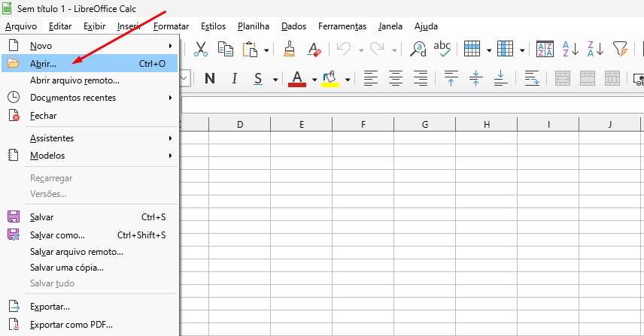Click the Clone Formatting paintbrush icon
Screen dimensions: 644x336
tap(290, 50)
